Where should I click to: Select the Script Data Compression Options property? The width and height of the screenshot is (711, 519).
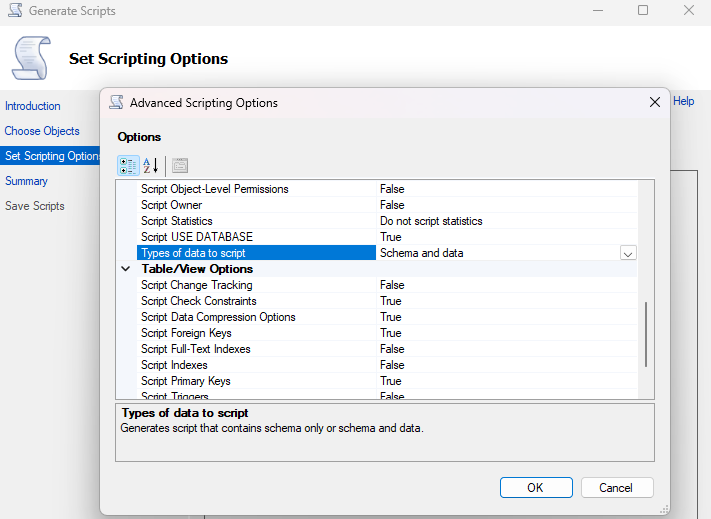click(256, 317)
